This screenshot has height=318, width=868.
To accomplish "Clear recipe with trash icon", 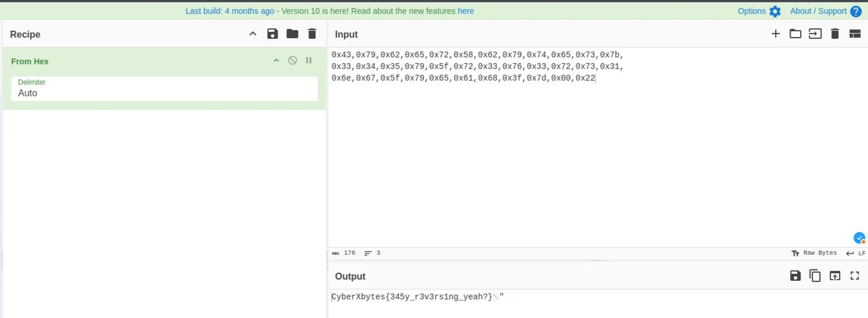I will click(312, 34).
